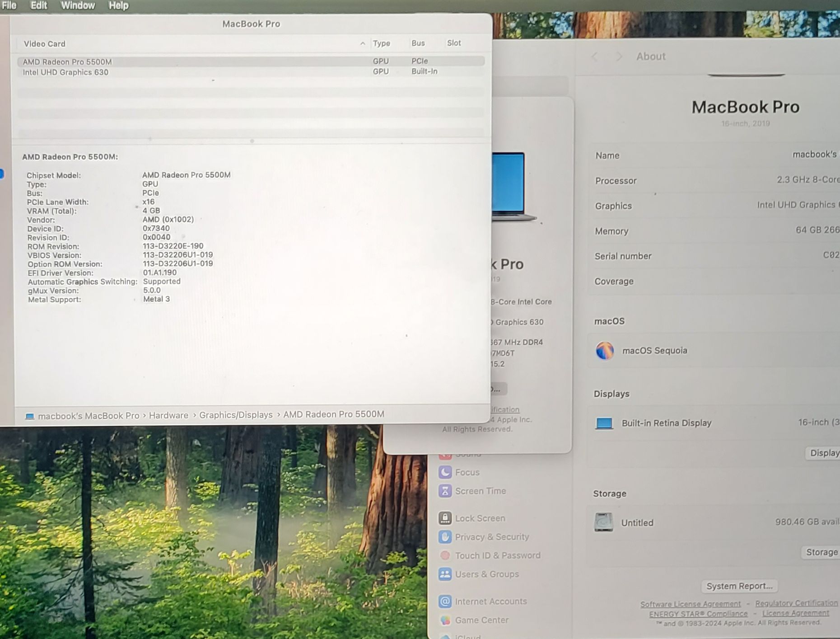Open Privacy & Security via its hand icon
This screenshot has height=639, width=840.
(445, 537)
